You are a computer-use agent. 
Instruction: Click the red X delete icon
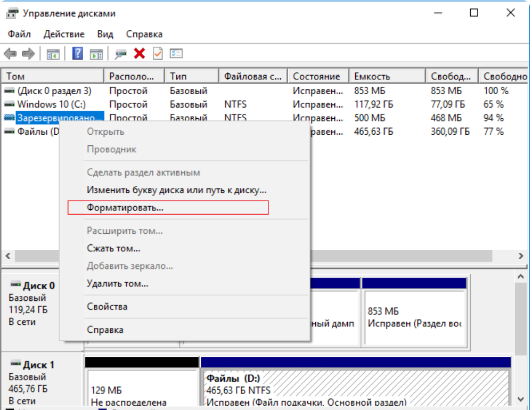[140, 54]
